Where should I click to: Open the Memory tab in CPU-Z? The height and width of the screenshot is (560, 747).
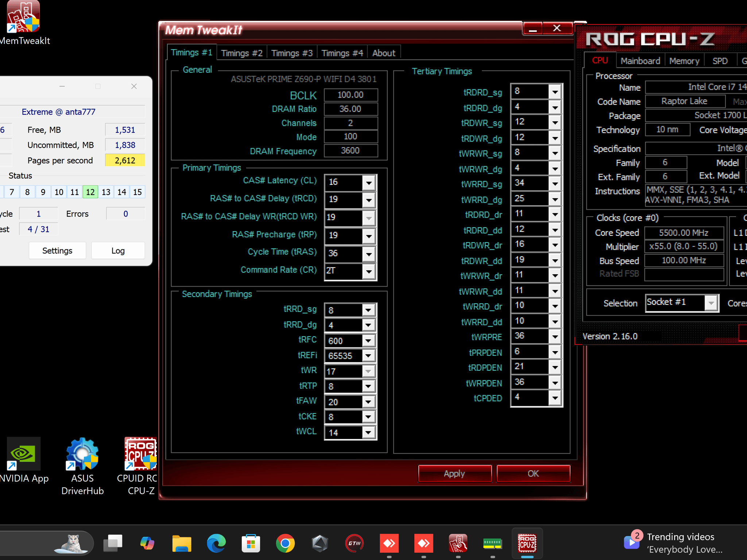684,61
